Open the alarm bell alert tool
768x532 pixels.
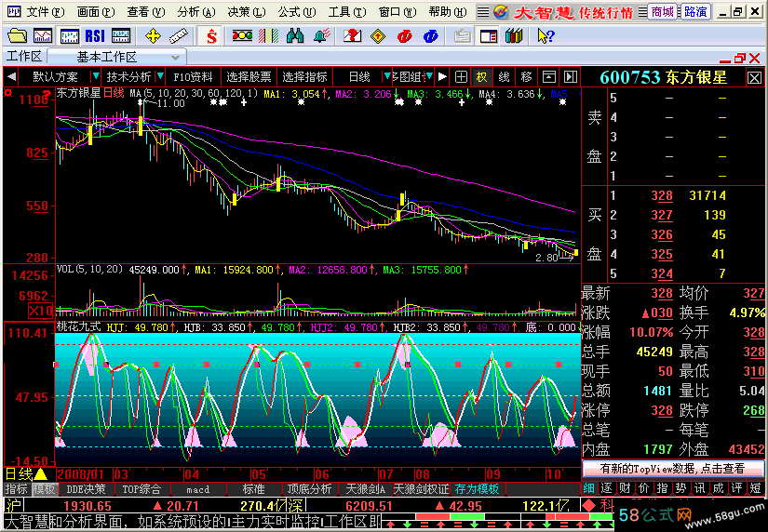click(x=321, y=35)
